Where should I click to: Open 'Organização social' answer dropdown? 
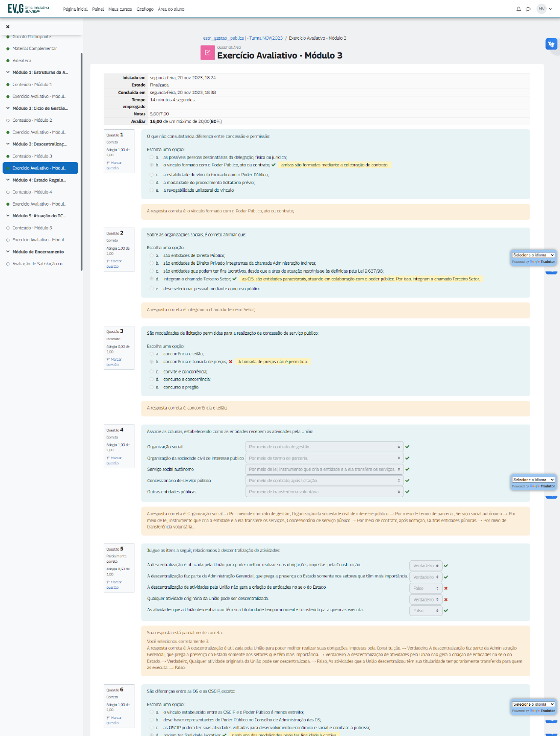(x=324, y=447)
